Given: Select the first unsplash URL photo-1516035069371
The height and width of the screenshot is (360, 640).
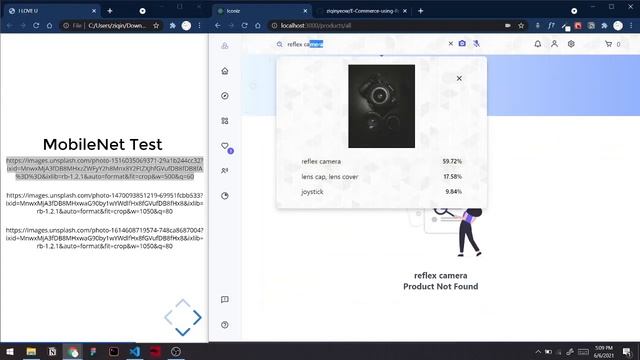Looking at the screenshot, I should pyautogui.click(x=104, y=169).
